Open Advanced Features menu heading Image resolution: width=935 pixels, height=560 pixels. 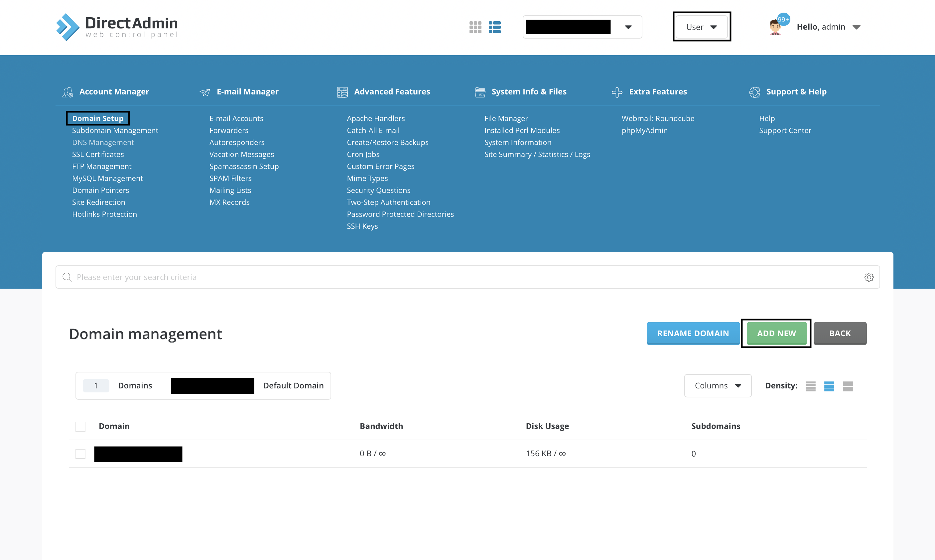[x=392, y=92]
